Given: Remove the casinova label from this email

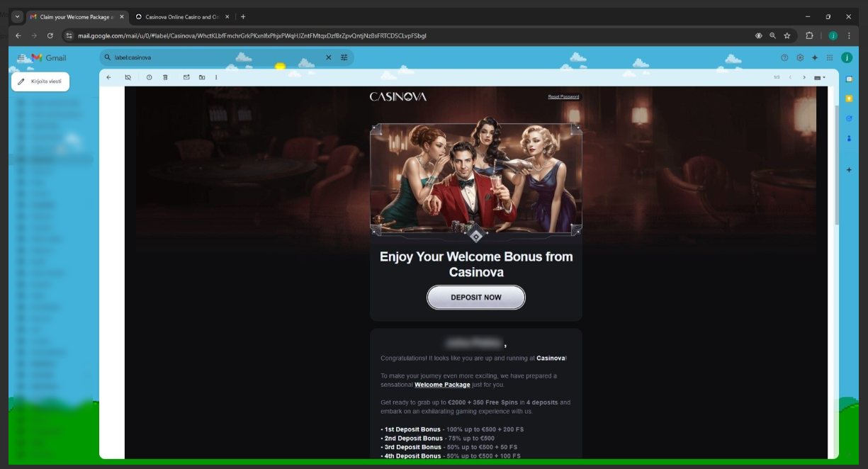Looking at the screenshot, I should point(128,77).
